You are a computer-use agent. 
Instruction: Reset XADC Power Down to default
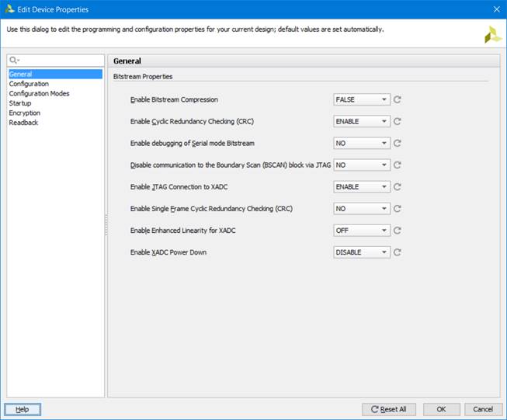click(x=398, y=252)
